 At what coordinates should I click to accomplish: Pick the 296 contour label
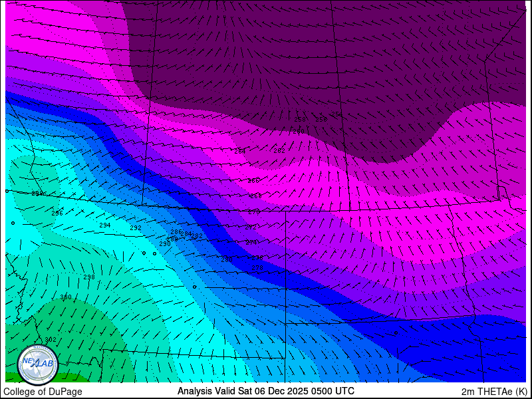click(57, 213)
